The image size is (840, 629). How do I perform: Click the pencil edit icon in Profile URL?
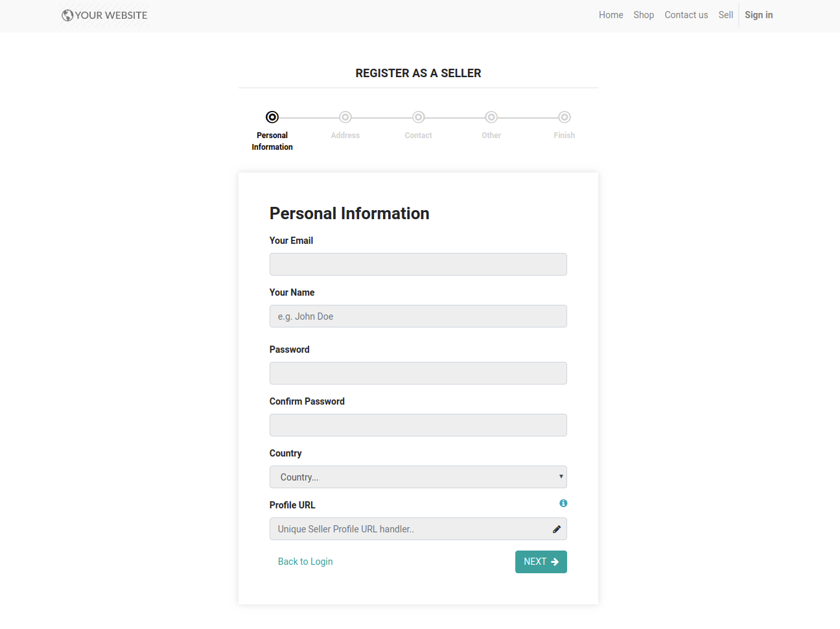(556, 529)
